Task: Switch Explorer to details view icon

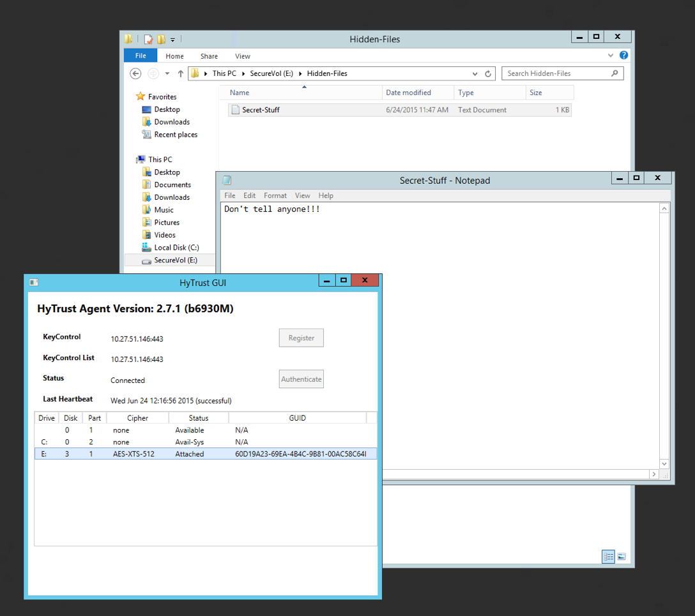Action: [608, 557]
